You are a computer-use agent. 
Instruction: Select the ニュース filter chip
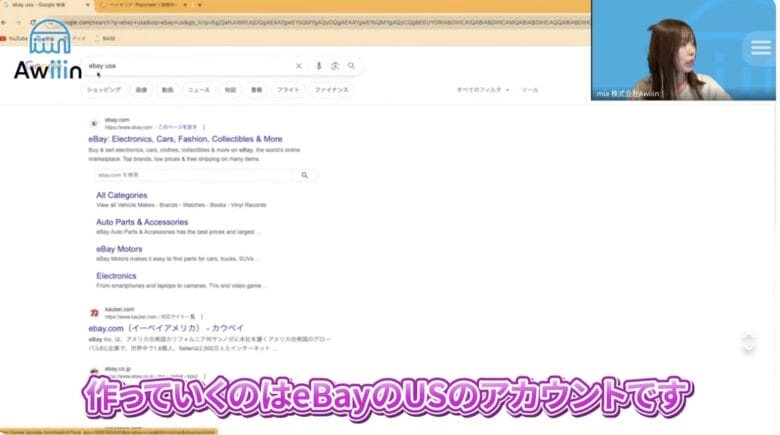tap(198, 90)
